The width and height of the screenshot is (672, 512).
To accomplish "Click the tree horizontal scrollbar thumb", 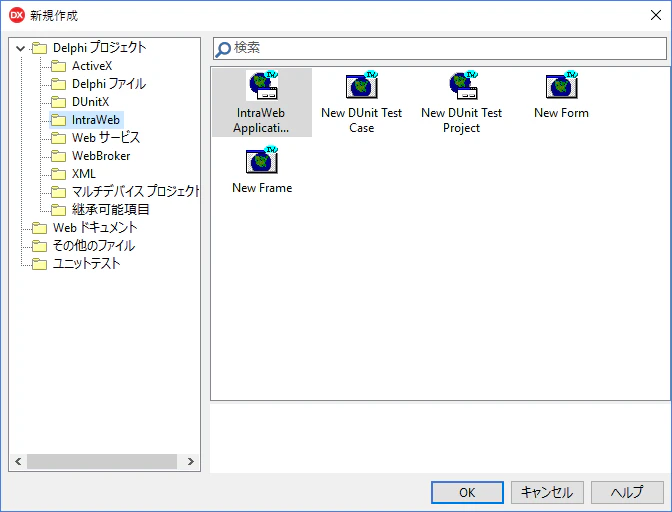I will [x=102, y=461].
